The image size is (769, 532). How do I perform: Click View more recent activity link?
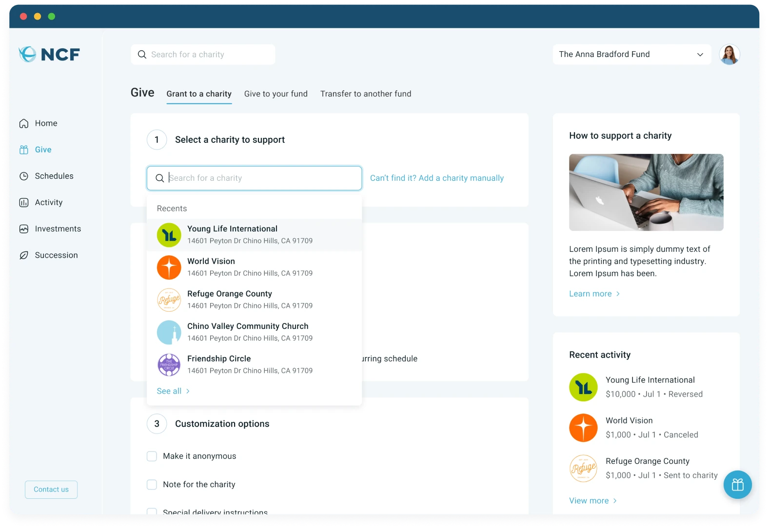593,500
